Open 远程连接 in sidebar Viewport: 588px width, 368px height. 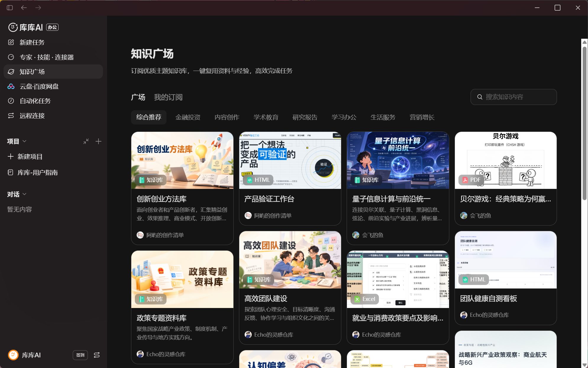click(53, 116)
